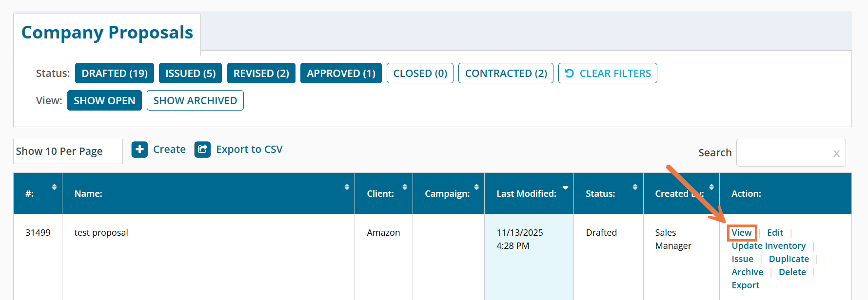Viewport: 868px width, 300px height.
Task: Sort by proposal number column arrows
Action: tap(54, 187)
